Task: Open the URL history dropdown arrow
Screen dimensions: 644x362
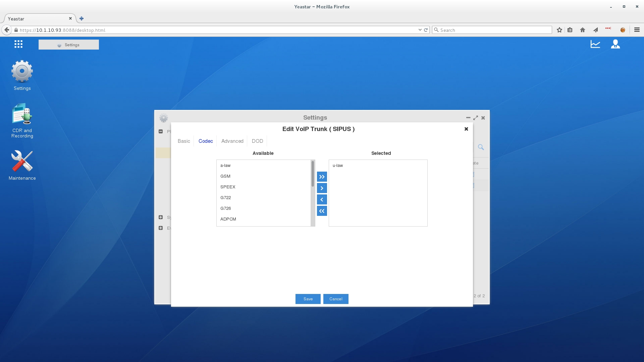Action: tap(420, 30)
